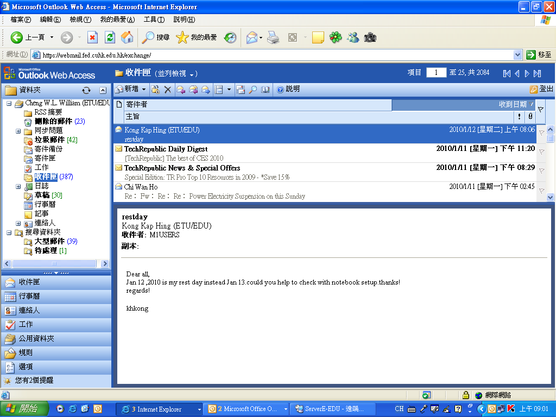Screen dimensions: 556x417
Task: Go to first page of messages
Action: (507, 73)
